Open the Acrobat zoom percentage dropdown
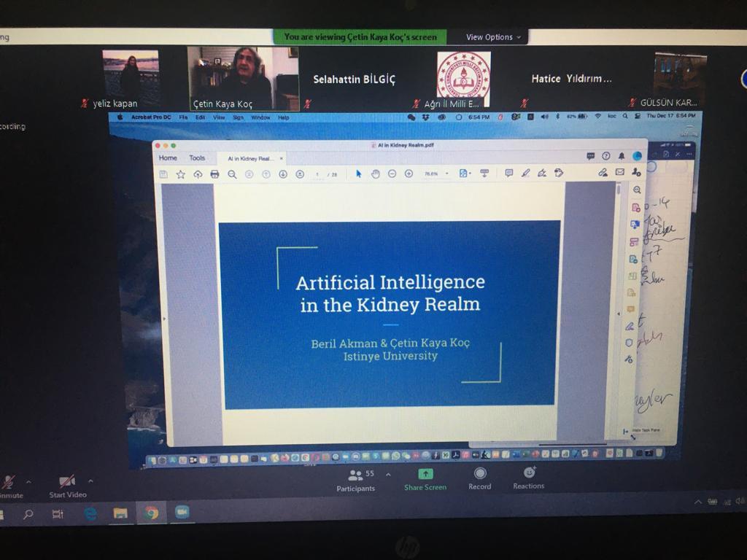The width and height of the screenshot is (747, 560). pos(436,174)
